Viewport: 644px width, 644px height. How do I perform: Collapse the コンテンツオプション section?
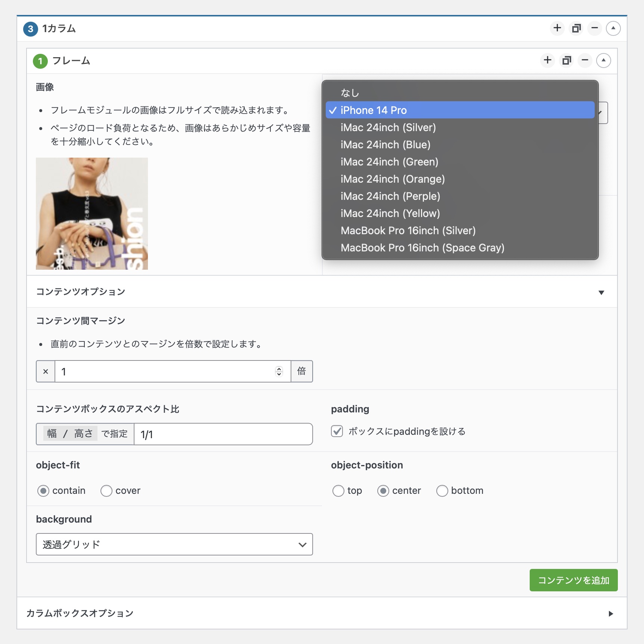[601, 292]
